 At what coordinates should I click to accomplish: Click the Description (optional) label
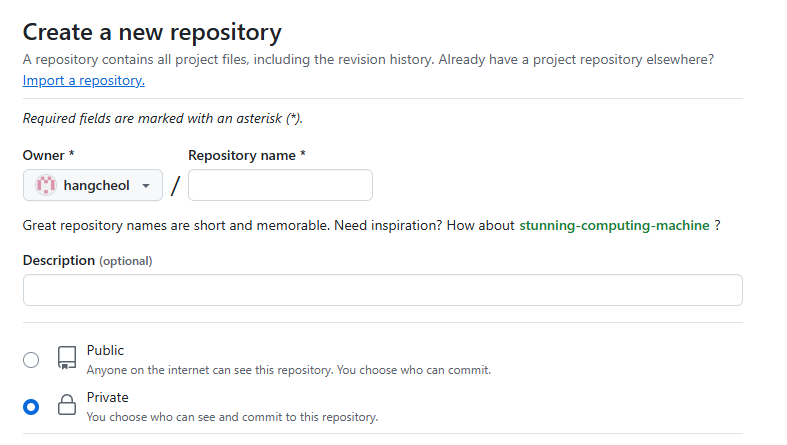(87, 260)
